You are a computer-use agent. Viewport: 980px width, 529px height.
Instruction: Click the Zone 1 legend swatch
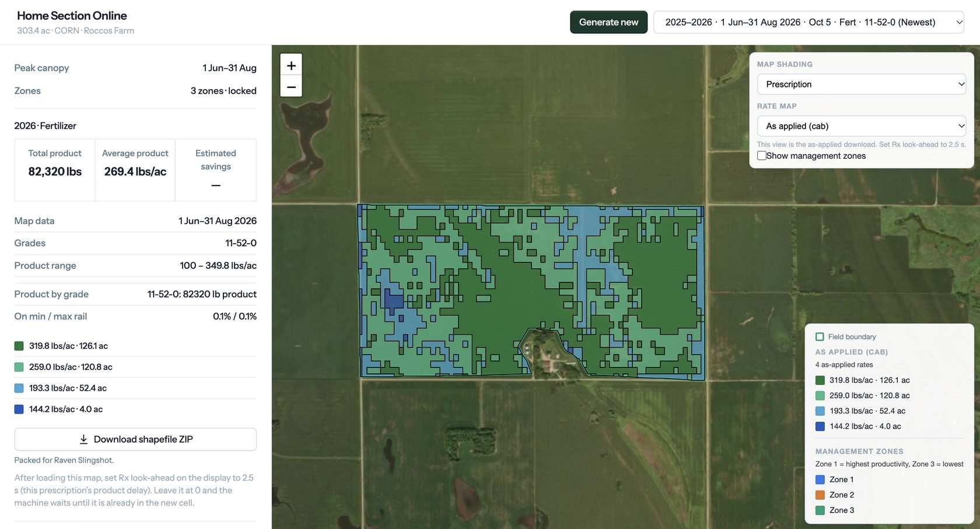[x=820, y=479]
